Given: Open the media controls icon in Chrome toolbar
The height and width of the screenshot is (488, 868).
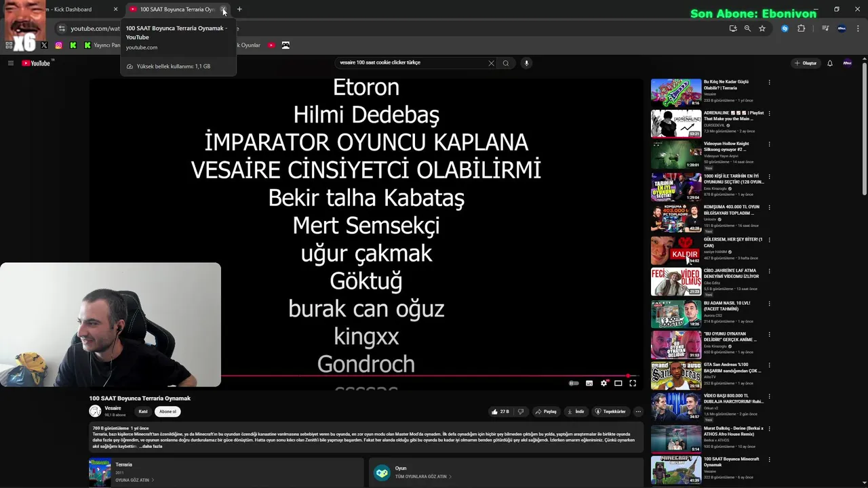Looking at the screenshot, I should pos(825,28).
